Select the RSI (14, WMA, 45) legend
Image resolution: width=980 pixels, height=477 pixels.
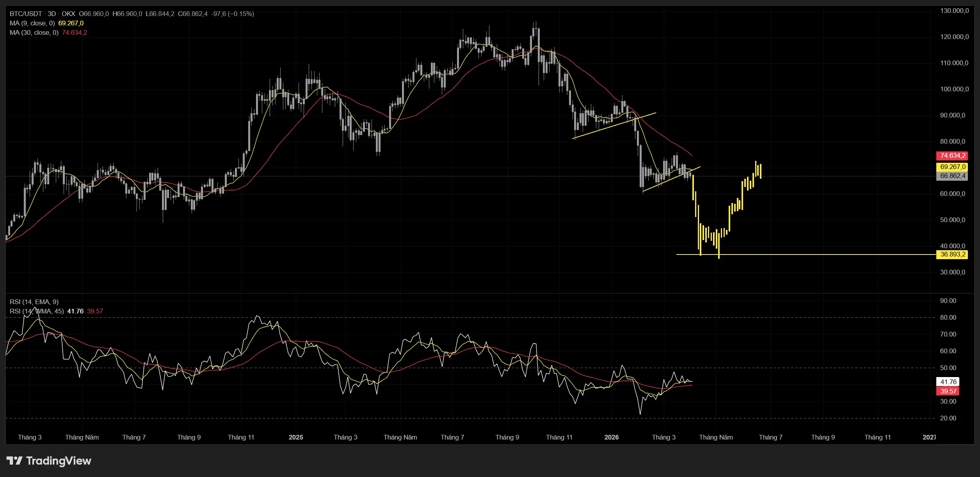click(37, 311)
